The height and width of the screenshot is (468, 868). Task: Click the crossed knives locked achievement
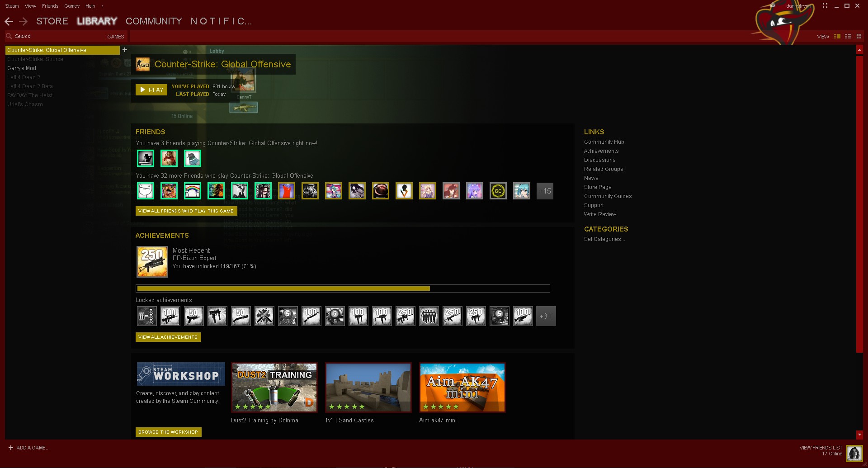[264, 316]
